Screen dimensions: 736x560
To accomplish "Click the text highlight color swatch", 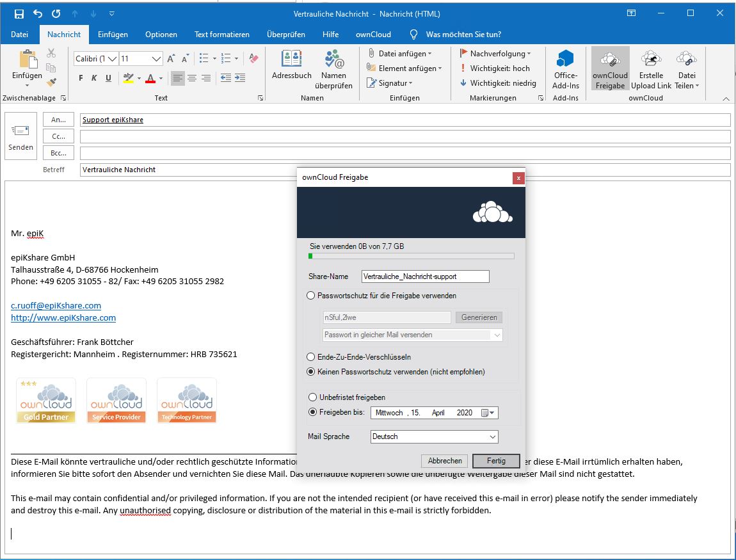I will pyautogui.click(x=128, y=78).
